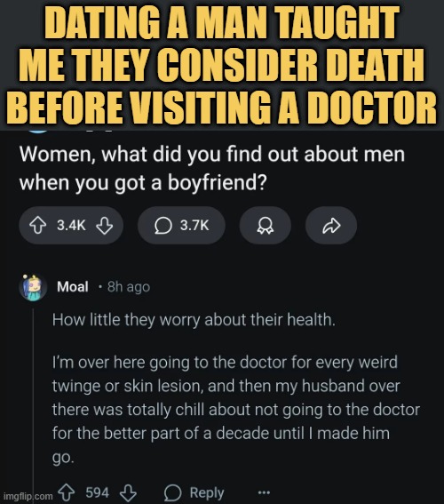Upvote Moal's comment with 594 points
Viewport: 444px width, 504px height.
click(66, 492)
